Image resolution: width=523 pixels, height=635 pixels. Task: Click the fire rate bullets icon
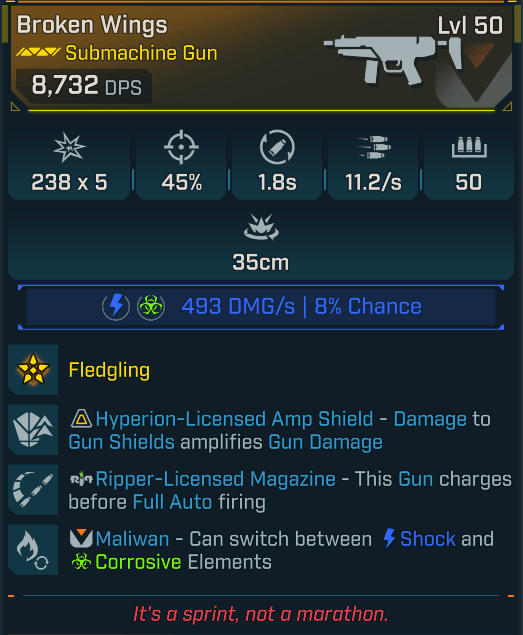tap(374, 147)
